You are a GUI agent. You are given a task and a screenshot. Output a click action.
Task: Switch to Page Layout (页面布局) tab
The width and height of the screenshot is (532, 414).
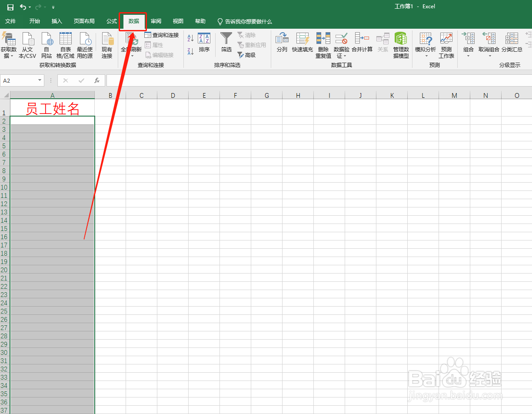(x=84, y=21)
